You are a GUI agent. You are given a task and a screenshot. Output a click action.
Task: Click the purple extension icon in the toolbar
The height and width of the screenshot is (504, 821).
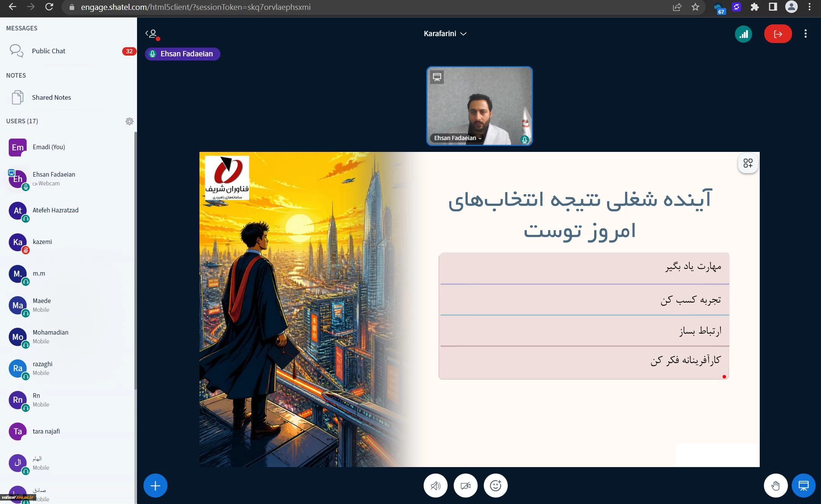(x=737, y=7)
